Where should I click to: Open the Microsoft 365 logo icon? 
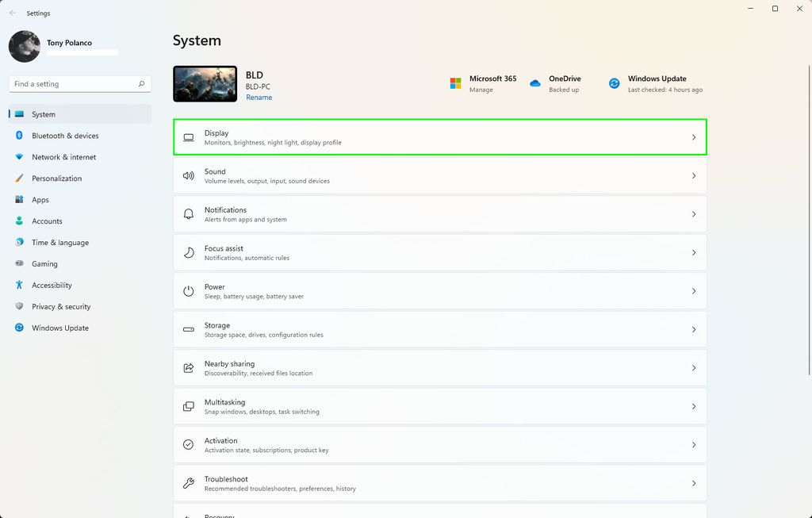pos(456,83)
